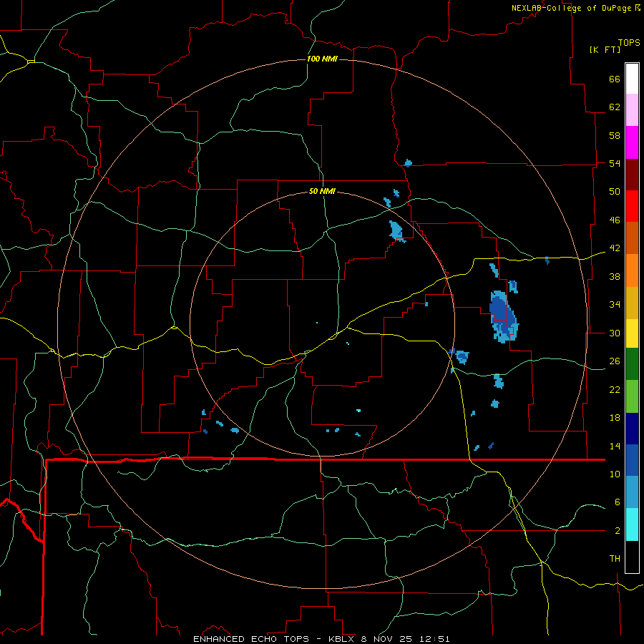Click the 18 value on the legend
Screen dimensions: 644x644
coord(615,418)
